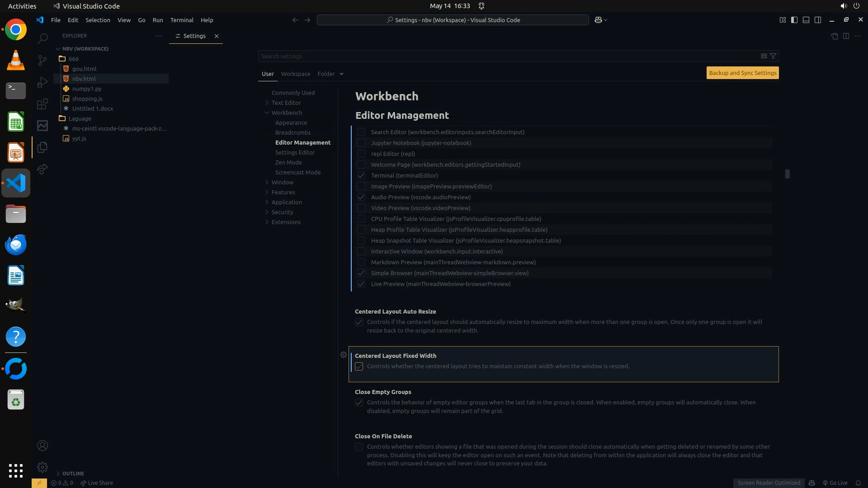Screen dimensions: 868x488
Task: Open the Extensions view
Action: [x=42, y=104]
